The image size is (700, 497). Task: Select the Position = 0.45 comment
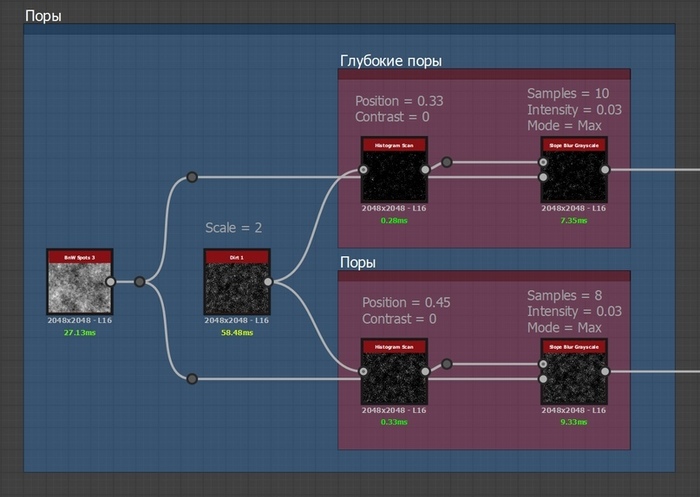(406, 303)
